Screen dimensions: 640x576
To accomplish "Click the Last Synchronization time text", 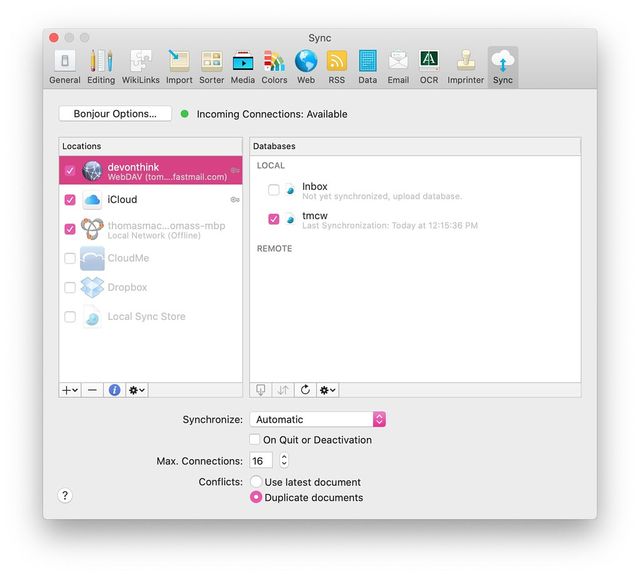I will coord(390,225).
